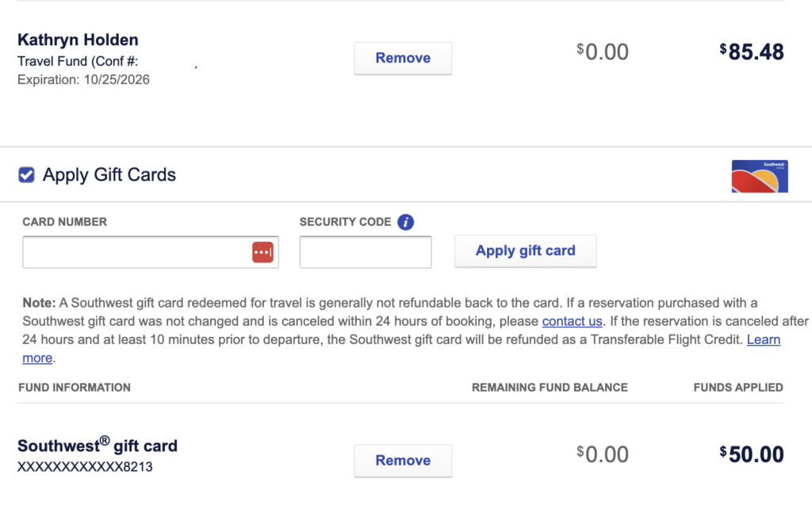Open the contact us link

(572, 321)
